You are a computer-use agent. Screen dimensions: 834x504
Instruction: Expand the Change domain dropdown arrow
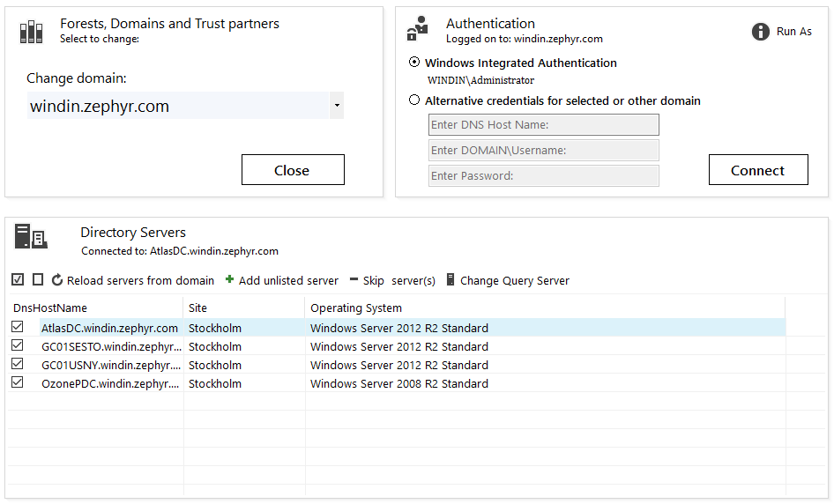coord(337,105)
